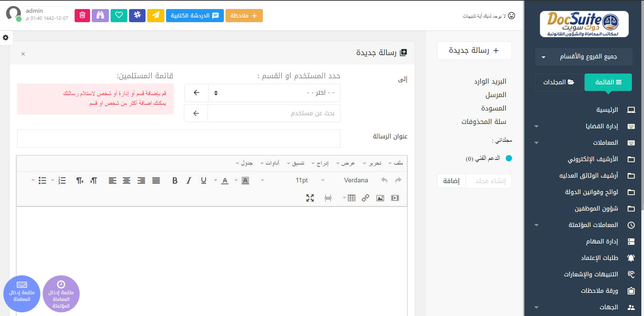
Task: Toggle underline text formatting
Action: (203, 181)
